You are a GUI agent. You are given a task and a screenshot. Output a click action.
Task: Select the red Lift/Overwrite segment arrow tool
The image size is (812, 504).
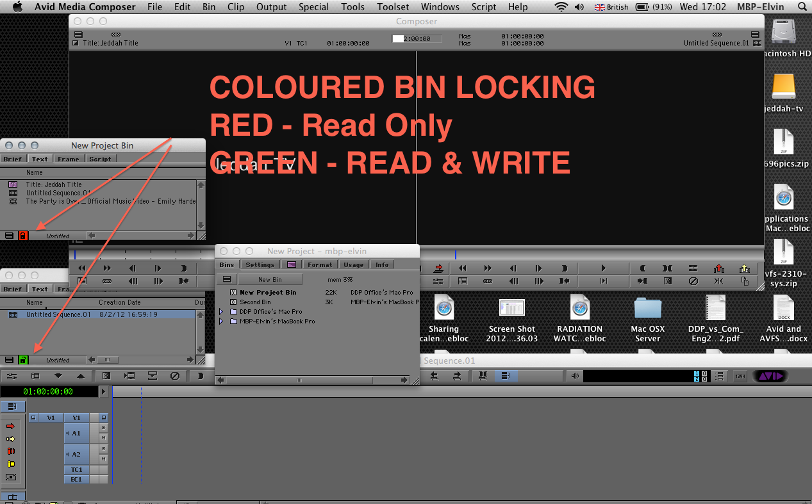(x=10, y=426)
